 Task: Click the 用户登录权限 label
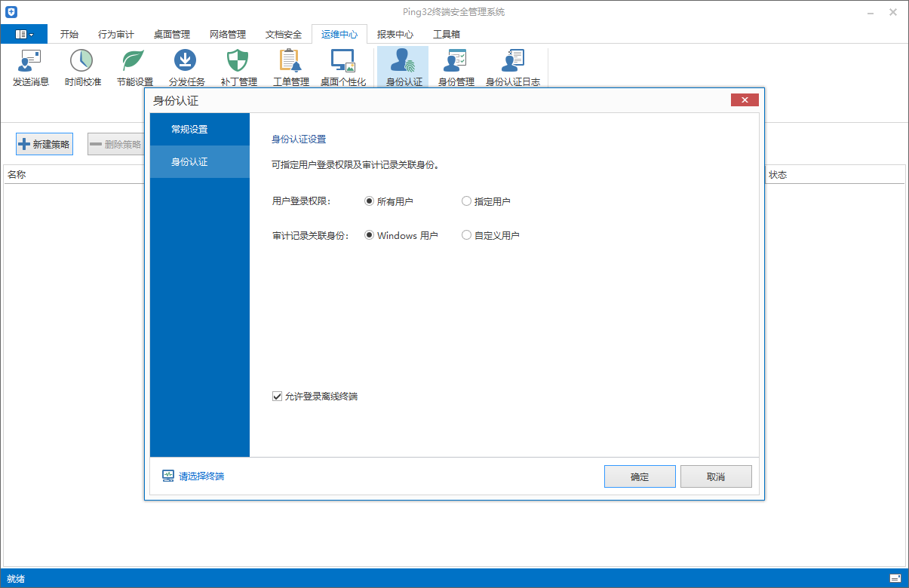[x=301, y=201]
